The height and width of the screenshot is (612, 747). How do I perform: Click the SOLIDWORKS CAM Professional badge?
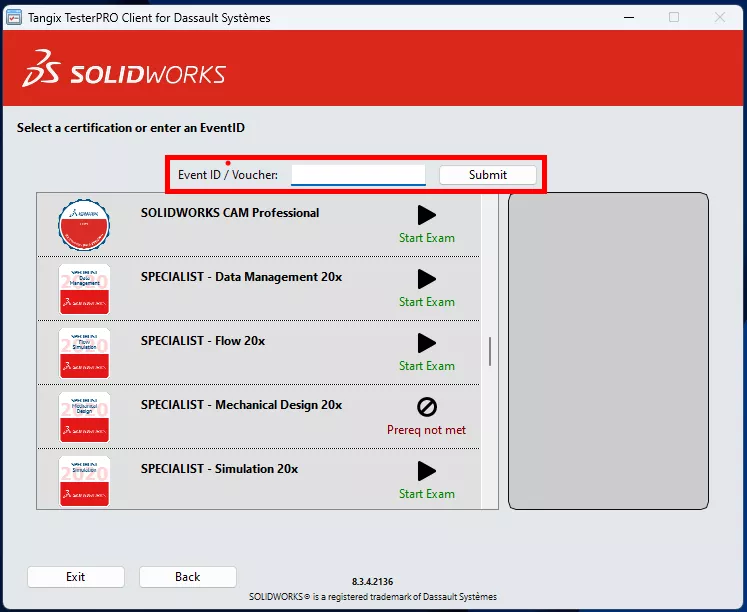tap(84, 224)
